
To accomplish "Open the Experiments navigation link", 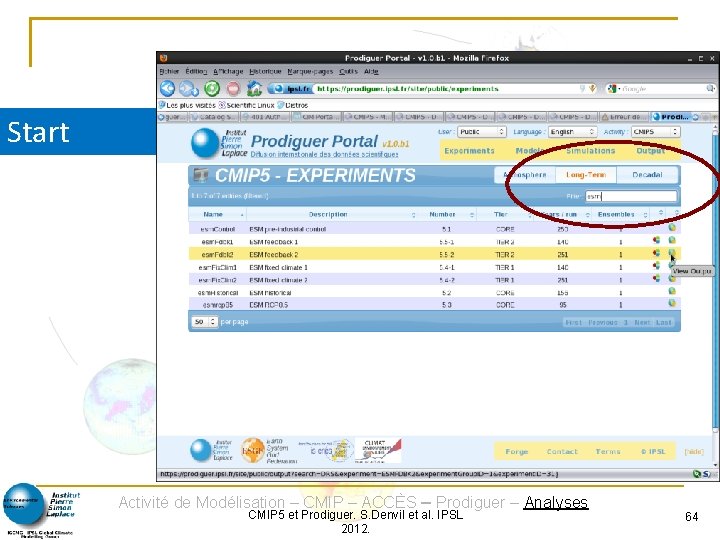I will 469,151.
